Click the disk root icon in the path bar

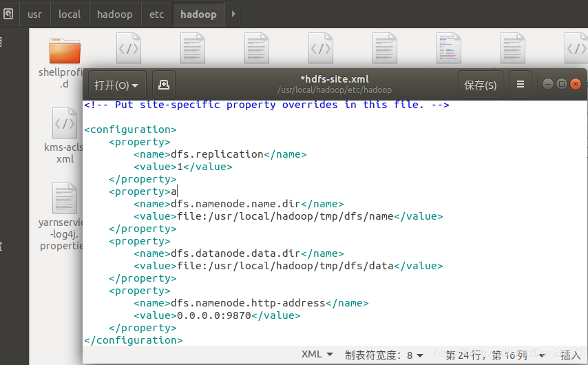coord(8,14)
